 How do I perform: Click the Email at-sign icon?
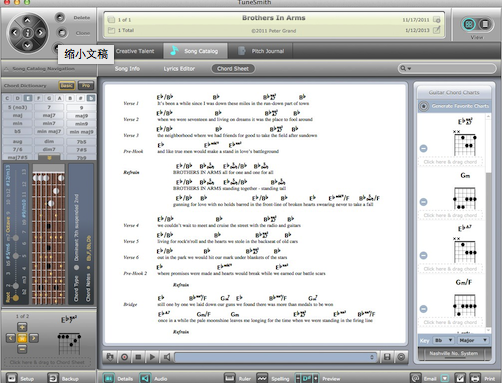click(x=415, y=378)
